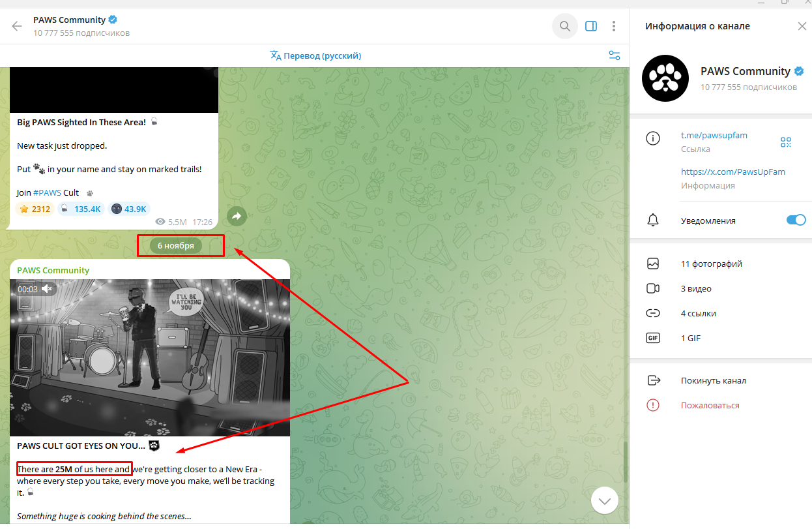The width and height of the screenshot is (812, 529).
Task: Click the 5.5M views counter
Action: (x=172, y=222)
